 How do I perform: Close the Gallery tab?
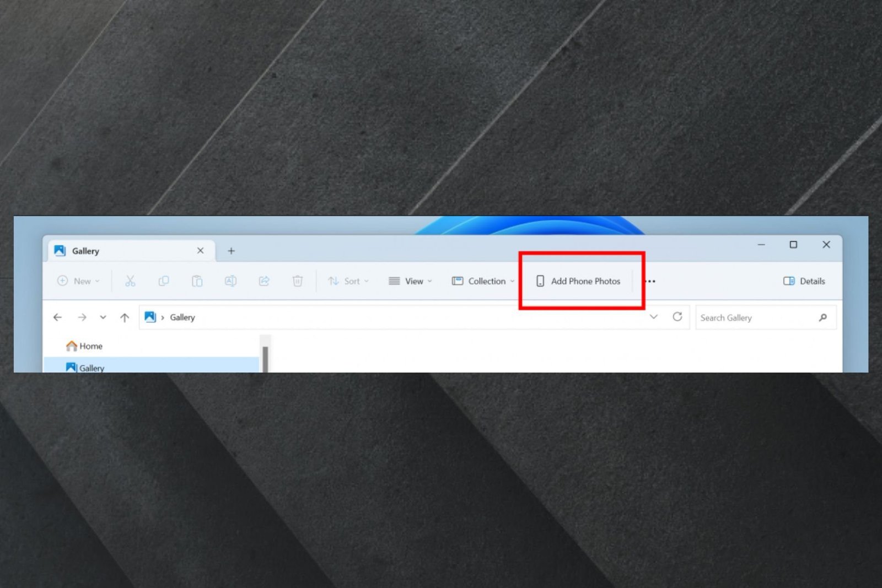201,251
